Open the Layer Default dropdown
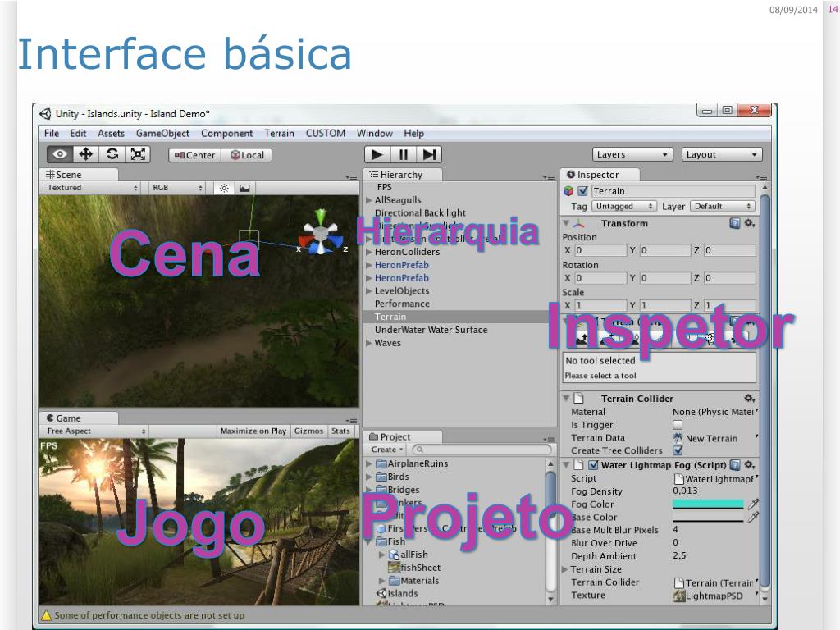 pos(723,206)
